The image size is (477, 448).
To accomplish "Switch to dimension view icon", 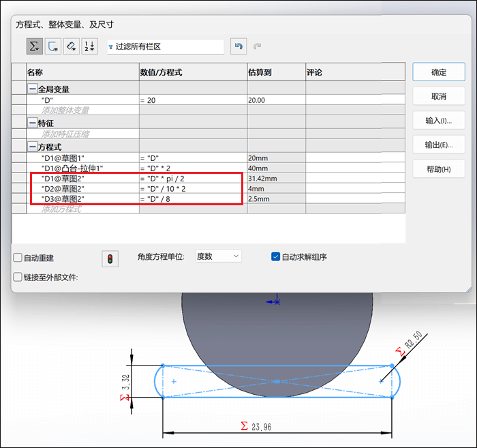I will [x=72, y=46].
